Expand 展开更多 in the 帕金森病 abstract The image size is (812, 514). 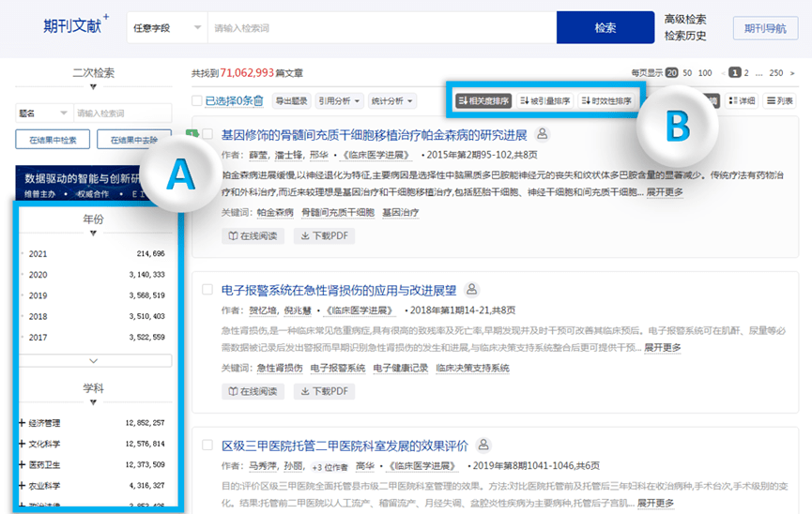point(665,192)
